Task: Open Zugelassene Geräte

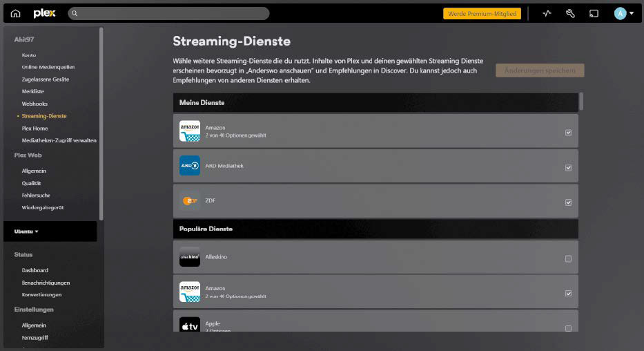Action: click(45, 79)
